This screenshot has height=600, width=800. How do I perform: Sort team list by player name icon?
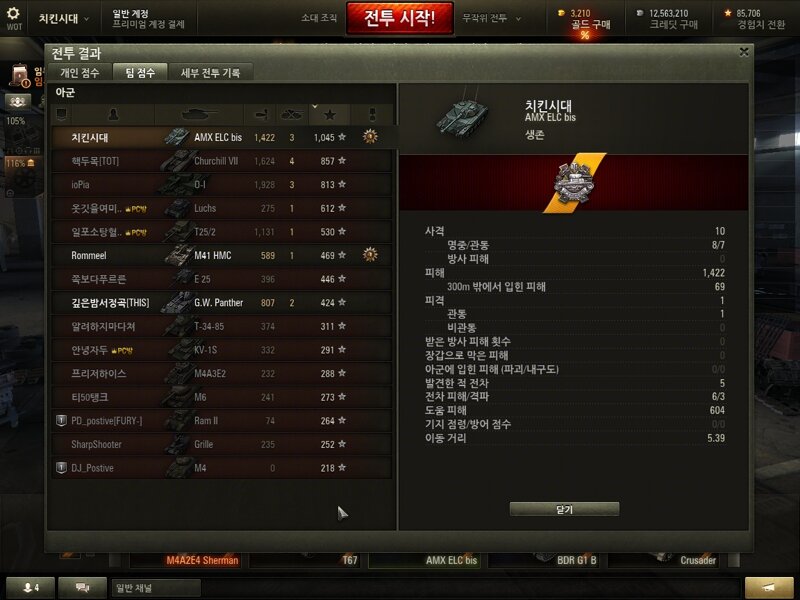pos(113,115)
